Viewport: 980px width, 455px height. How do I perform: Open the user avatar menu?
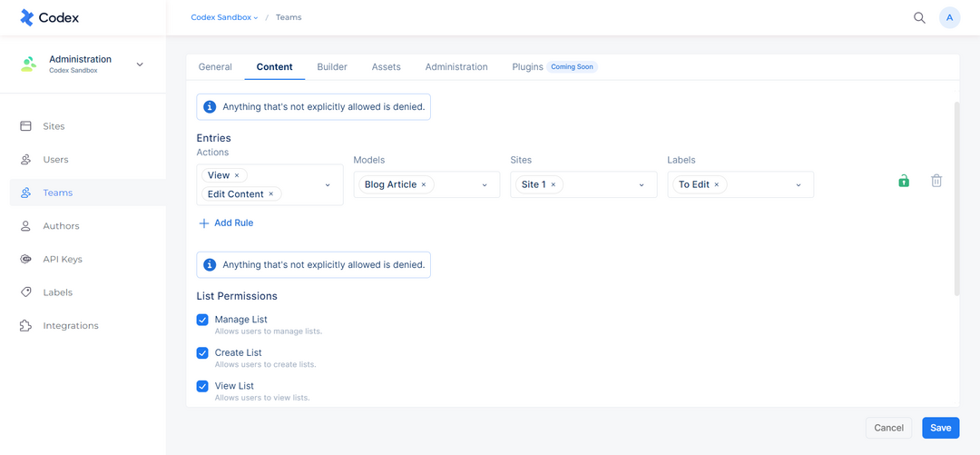click(949, 17)
